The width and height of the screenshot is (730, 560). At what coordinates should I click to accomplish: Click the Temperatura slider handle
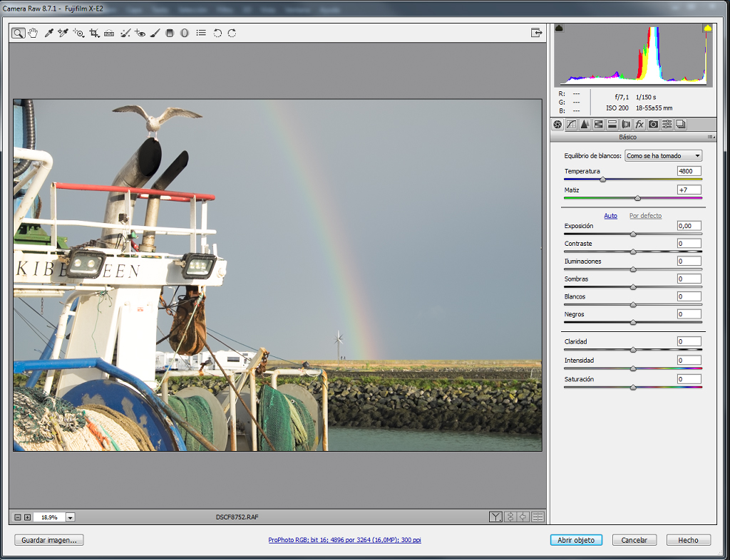click(603, 179)
